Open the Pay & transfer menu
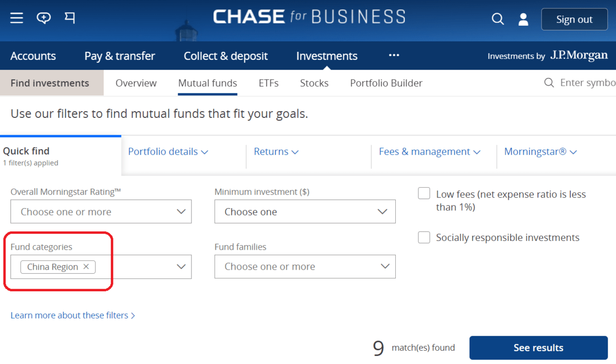 point(120,55)
